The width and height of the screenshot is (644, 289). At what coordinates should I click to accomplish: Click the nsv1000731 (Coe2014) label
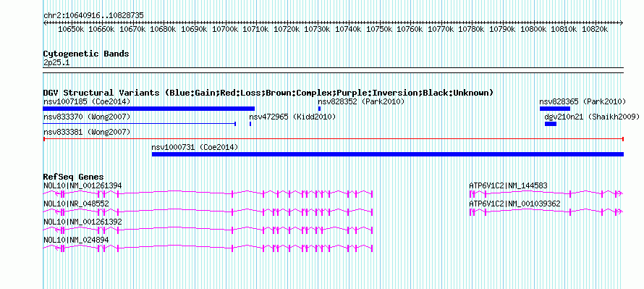(195, 147)
